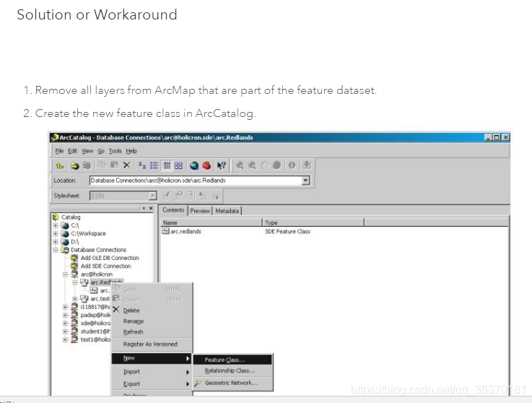532x403 pixels.
Task: Click the Create/Update Metadata icon
Action: pyautogui.click(x=191, y=196)
